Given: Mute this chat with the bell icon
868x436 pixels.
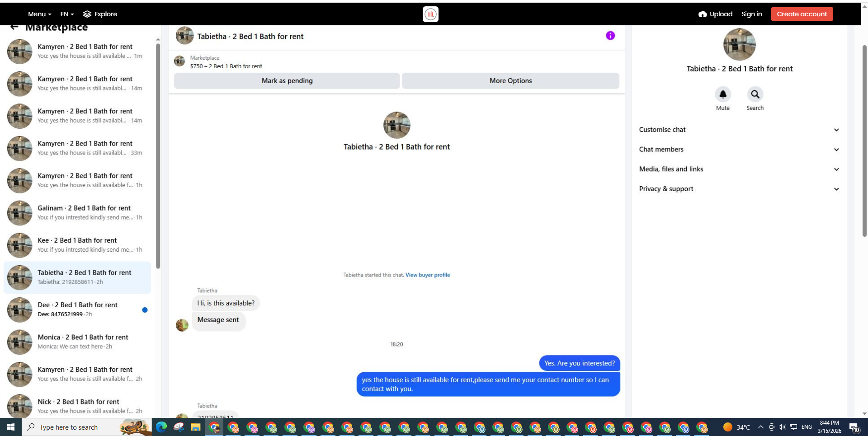Looking at the screenshot, I should click(x=723, y=94).
